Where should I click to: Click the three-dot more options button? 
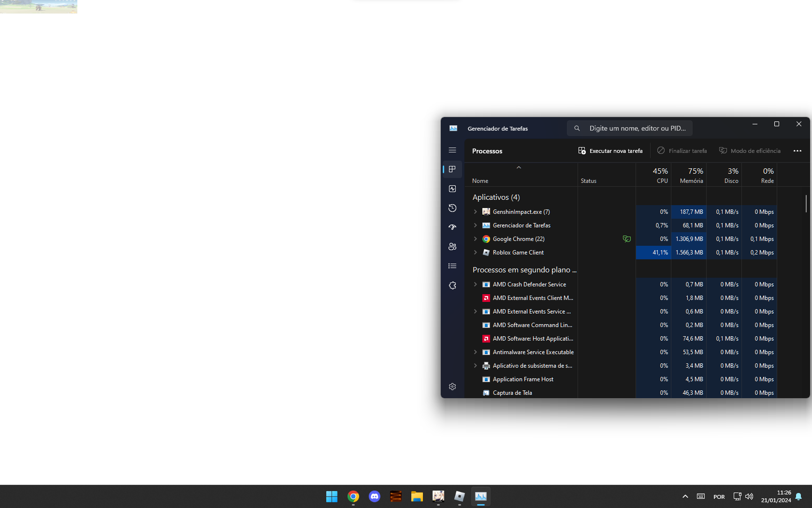pos(797,151)
